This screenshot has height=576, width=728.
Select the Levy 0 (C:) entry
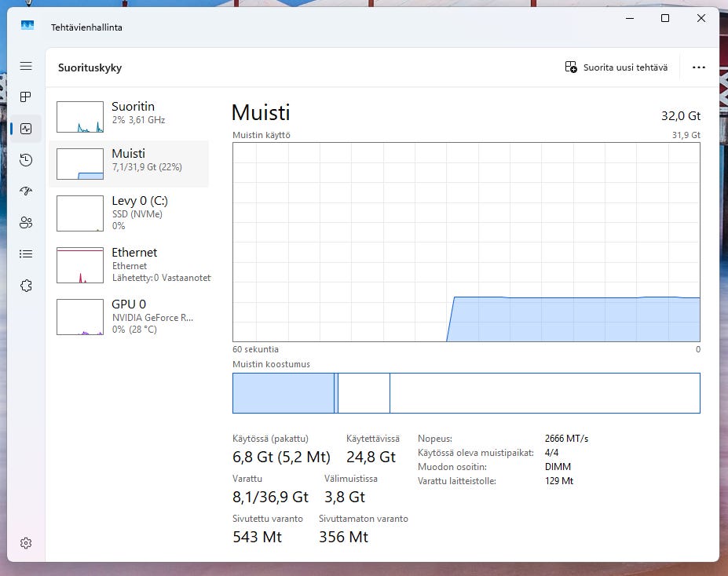(129, 213)
